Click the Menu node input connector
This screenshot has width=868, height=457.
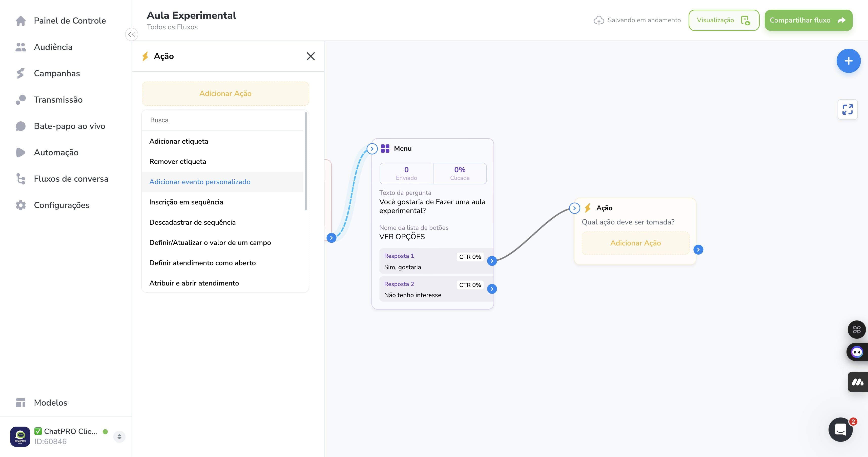[372, 148]
